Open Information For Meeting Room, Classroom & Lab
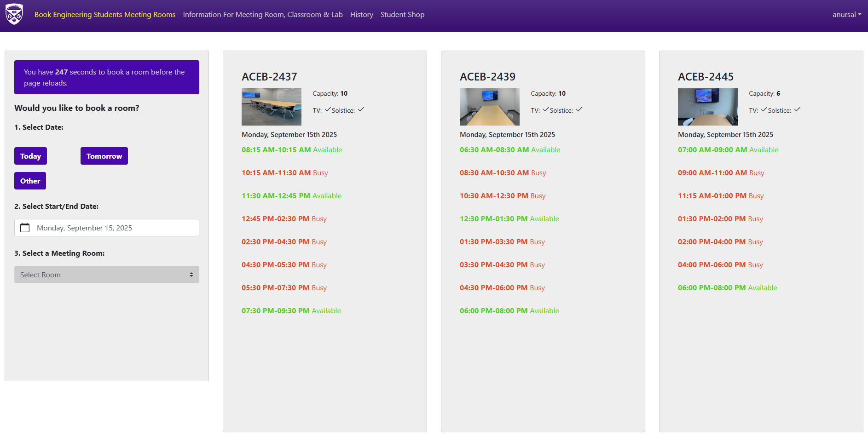This screenshot has width=868, height=436. click(x=262, y=15)
